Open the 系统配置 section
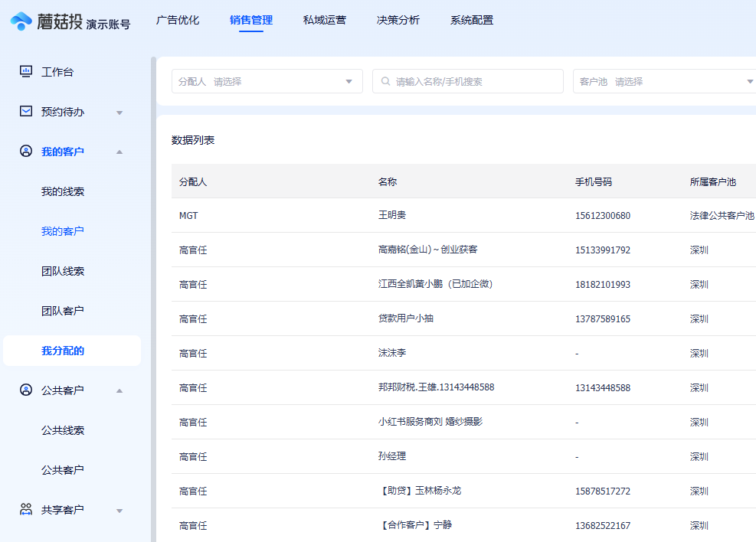 pyautogui.click(x=470, y=21)
